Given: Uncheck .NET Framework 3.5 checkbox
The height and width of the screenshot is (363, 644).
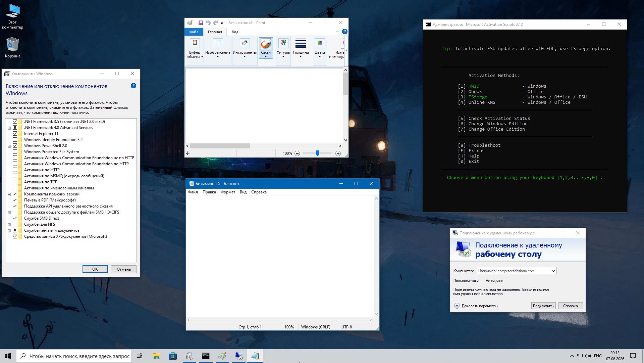Looking at the screenshot, I should [x=15, y=122].
